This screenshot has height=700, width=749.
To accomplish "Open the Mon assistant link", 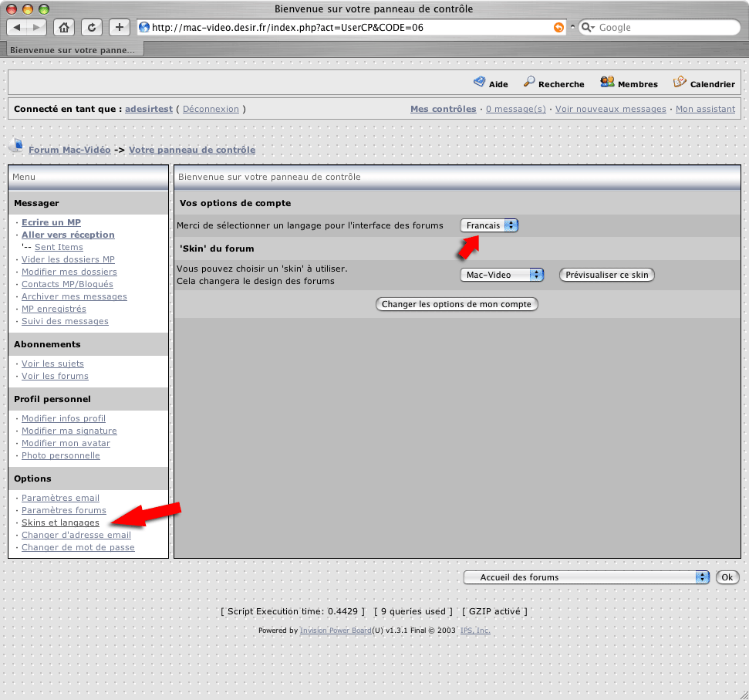I will click(705, 109).
